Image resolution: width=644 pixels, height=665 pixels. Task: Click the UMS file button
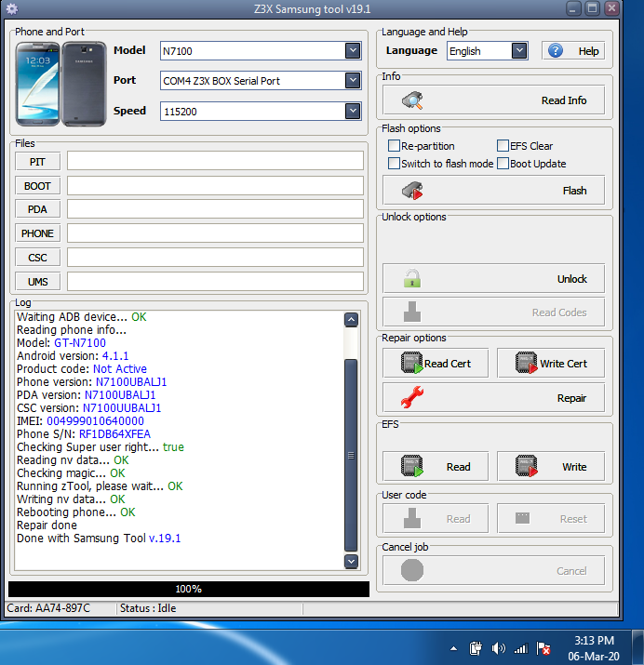[38, 282]
